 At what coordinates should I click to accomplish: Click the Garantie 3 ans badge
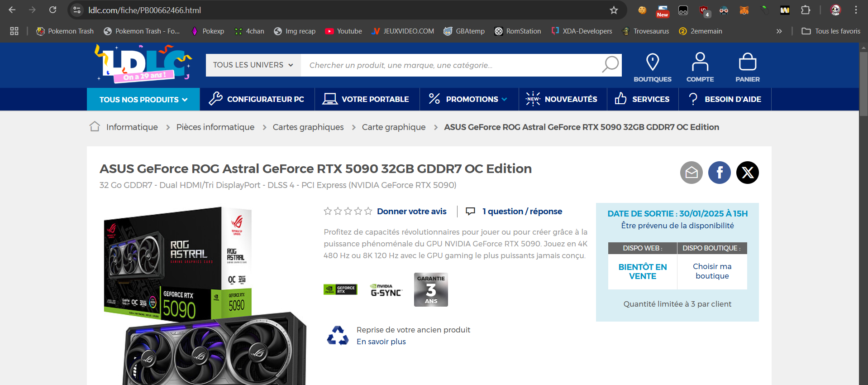click(431, 289)
